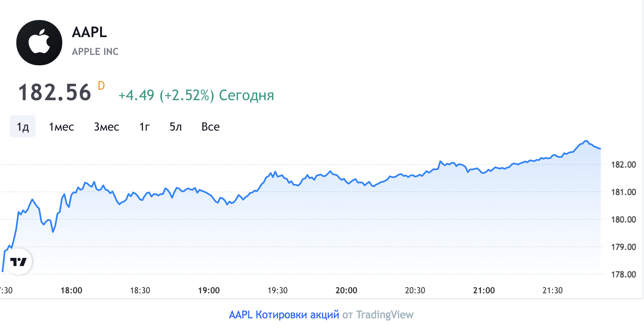644x328 pixels.
Task: Click the TradingView text link below the chart
Action: pyautogui.click(x=384, y=315)
